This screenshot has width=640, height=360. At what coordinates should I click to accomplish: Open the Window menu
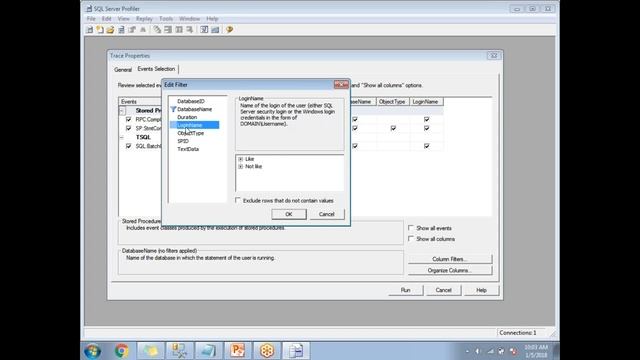[x=189, y=19]
